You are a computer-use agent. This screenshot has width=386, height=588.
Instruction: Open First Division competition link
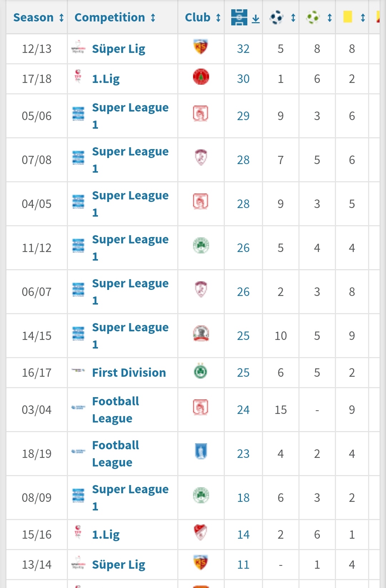(x=129, y=373)
